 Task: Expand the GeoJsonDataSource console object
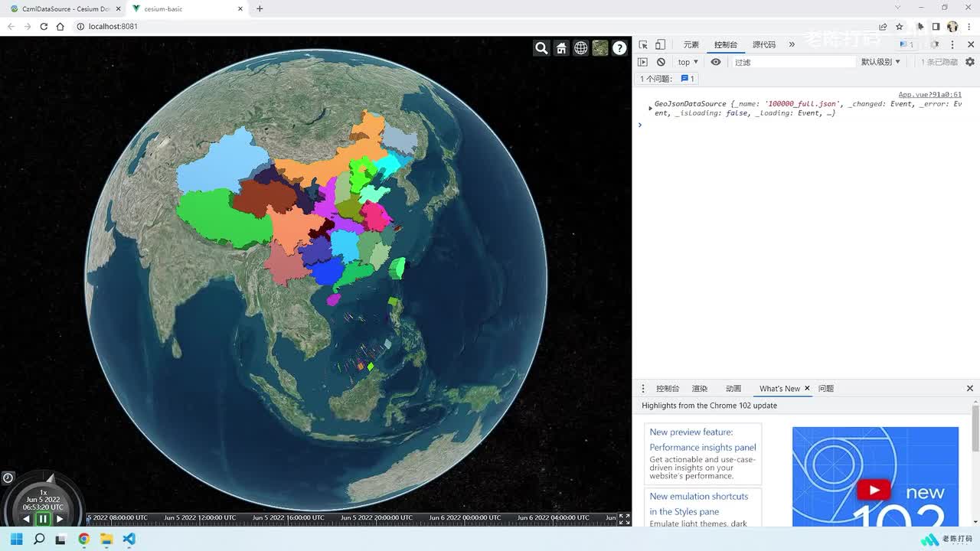pos(650,109)
